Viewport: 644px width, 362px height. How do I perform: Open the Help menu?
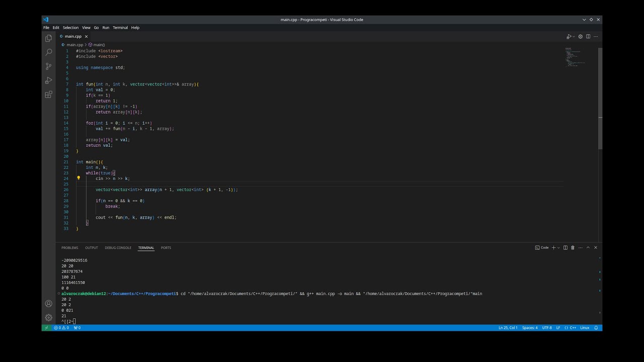(x=135, y=28)
